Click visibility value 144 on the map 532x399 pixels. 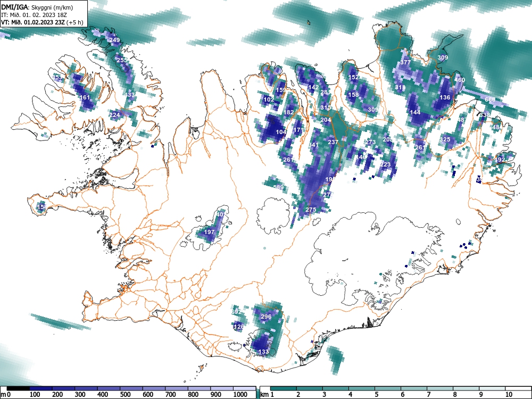point(415,112)
